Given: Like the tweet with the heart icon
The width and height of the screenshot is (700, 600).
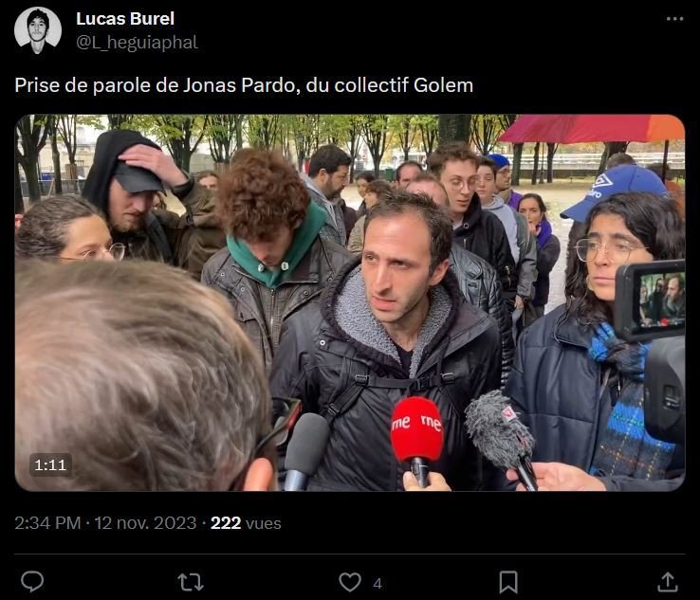Looking at the screenshot, I should coord(350,582).
